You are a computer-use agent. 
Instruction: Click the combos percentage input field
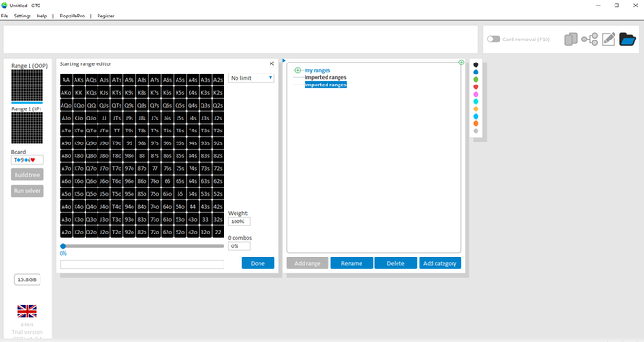(239, 246)
